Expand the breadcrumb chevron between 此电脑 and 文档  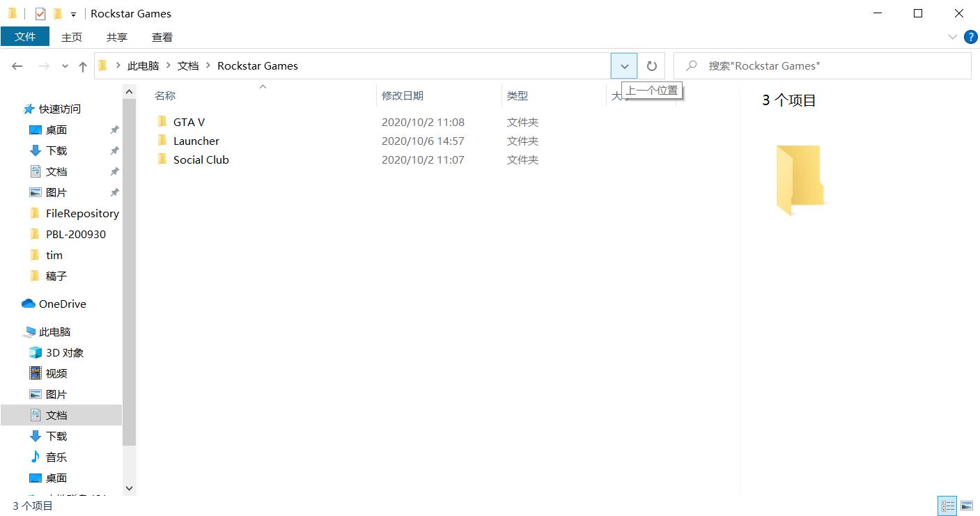coord(169,66)
